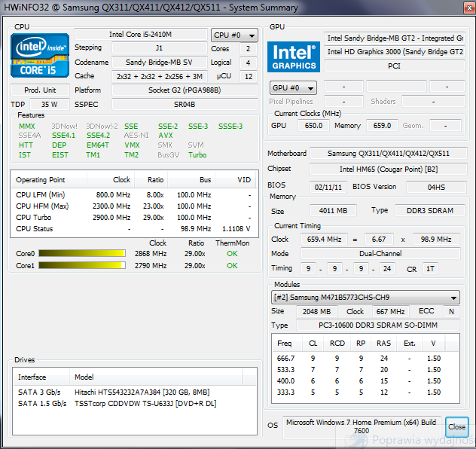Click the Samsung QX311 motherboard field

tap(389, 154)
